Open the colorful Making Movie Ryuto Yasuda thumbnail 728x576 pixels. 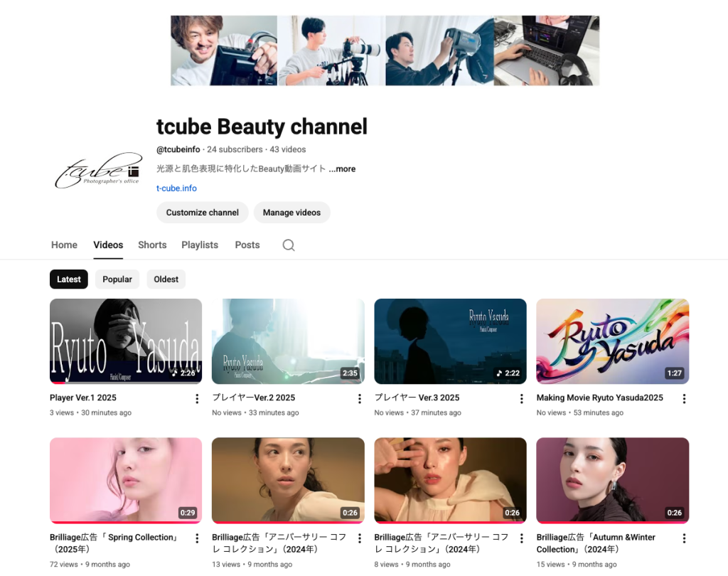click(612, 341)
